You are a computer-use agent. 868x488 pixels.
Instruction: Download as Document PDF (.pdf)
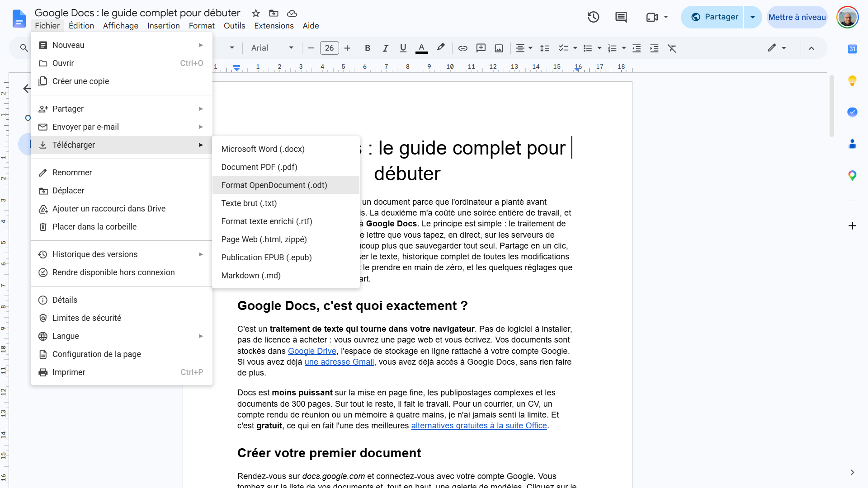tap(286, 167)
